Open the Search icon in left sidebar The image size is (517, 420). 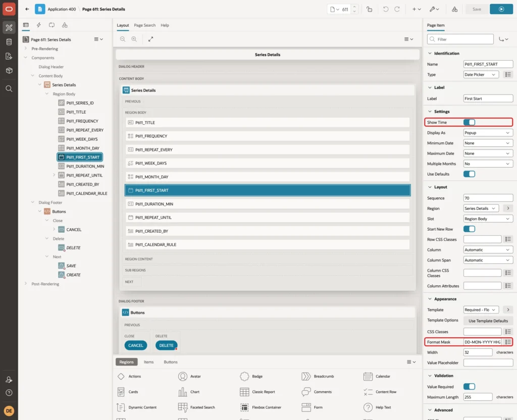9,89
